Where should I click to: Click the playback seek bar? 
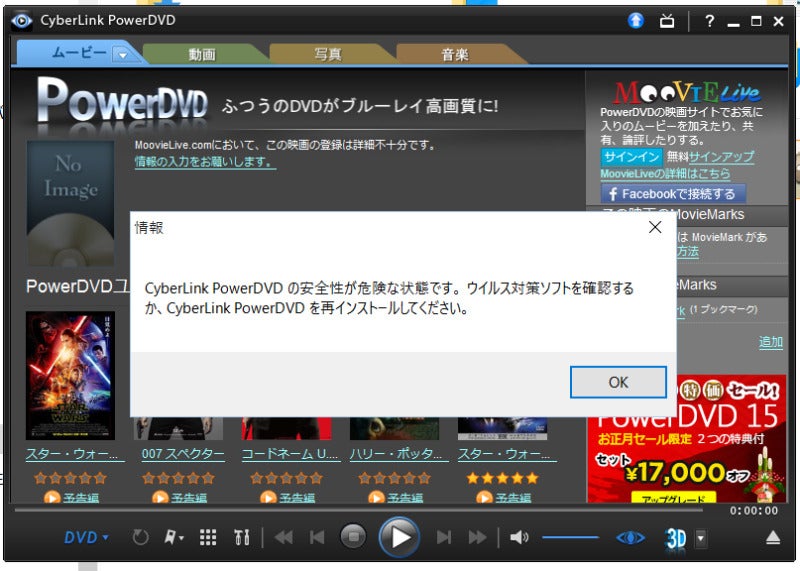pos(359,509)
